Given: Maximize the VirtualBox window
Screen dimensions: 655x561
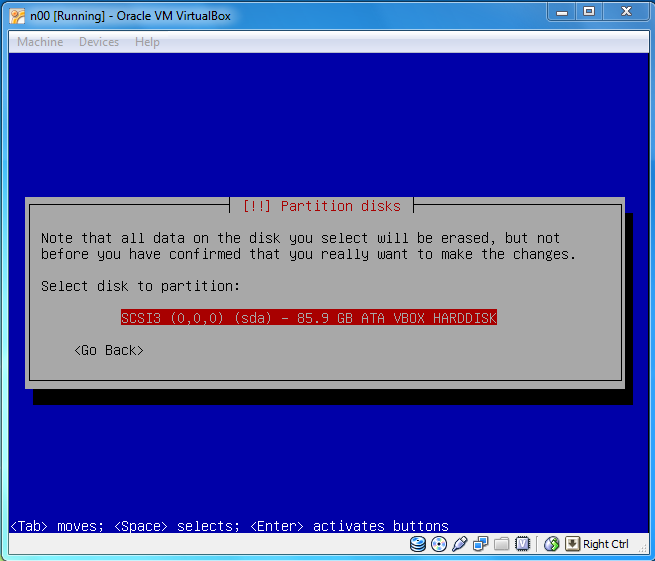Looking at the screenshot, I should [589, 12].
